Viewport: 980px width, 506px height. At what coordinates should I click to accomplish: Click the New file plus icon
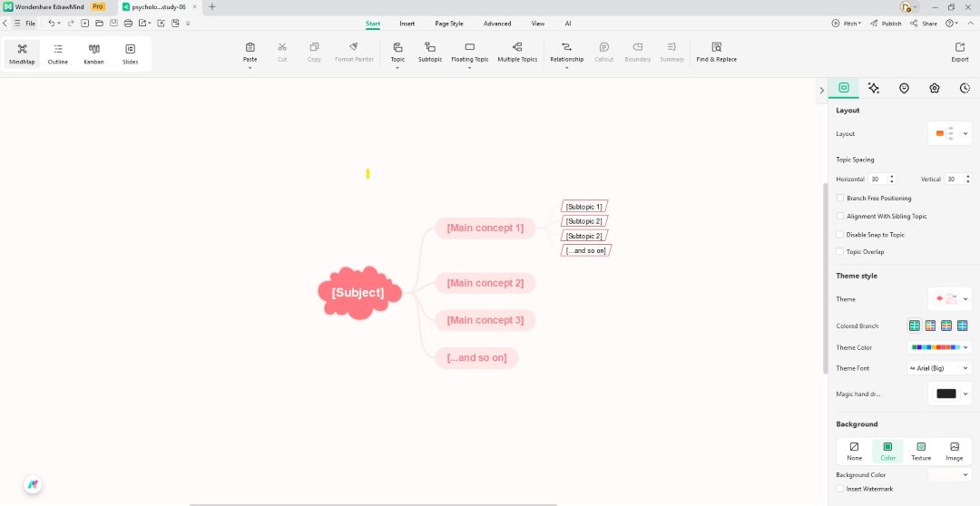[x=85, y=23]
